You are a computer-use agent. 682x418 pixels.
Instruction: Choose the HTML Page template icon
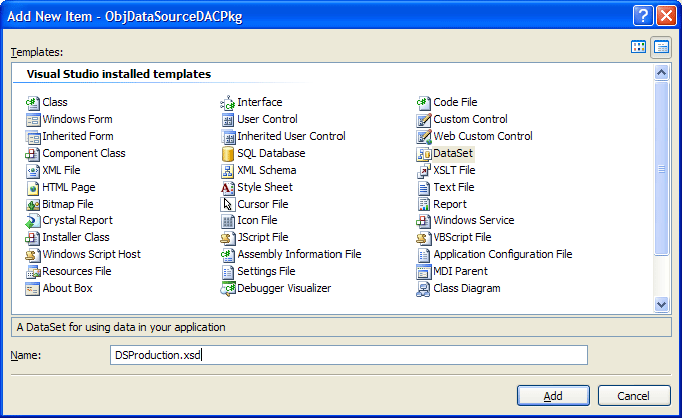tap(33, 187)
